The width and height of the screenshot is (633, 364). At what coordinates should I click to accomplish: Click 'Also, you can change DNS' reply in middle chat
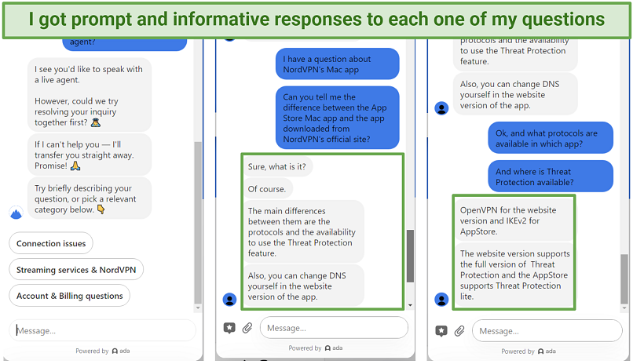pos(304,286)
